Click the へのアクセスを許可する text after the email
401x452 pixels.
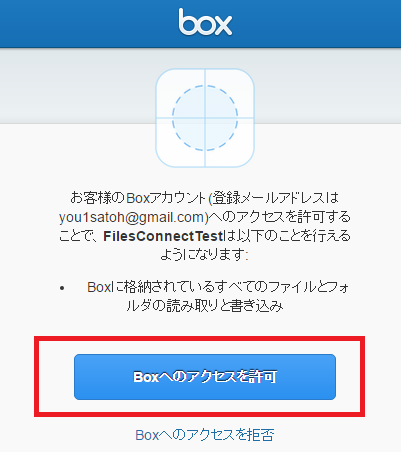tap(280, 217)
